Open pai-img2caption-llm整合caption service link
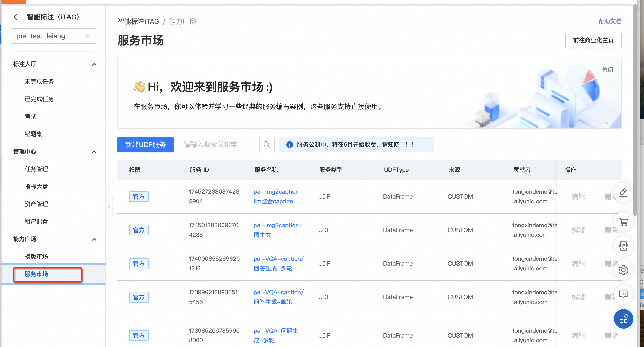Image resolution: width=644 pixels, height=347 pixels. [x=278, y=197]
